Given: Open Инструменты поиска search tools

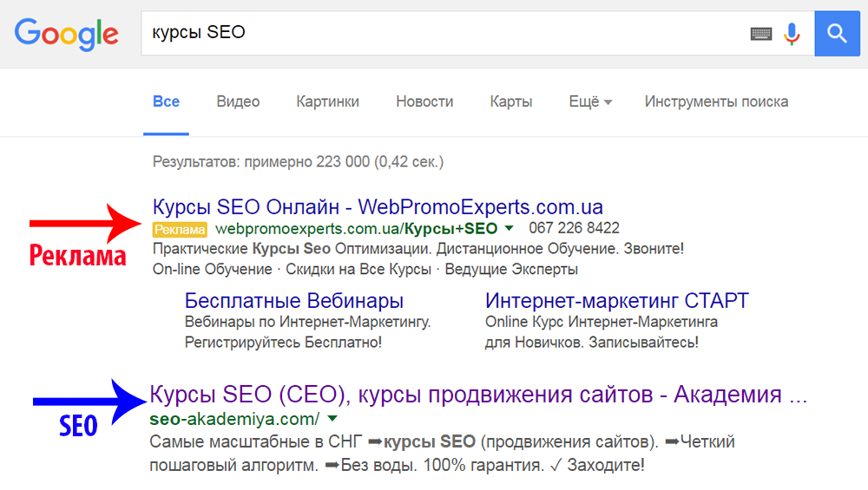Looking at the screenshot, I should [716, 101].
